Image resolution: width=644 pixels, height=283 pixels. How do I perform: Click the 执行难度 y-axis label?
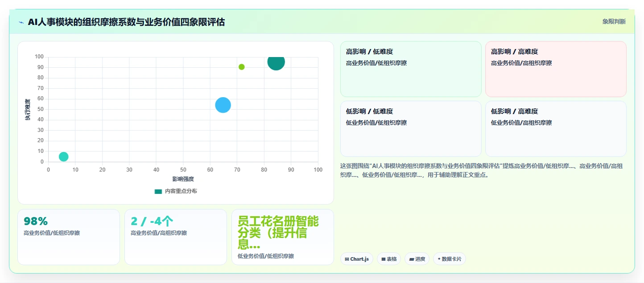(x=28, y=110)
